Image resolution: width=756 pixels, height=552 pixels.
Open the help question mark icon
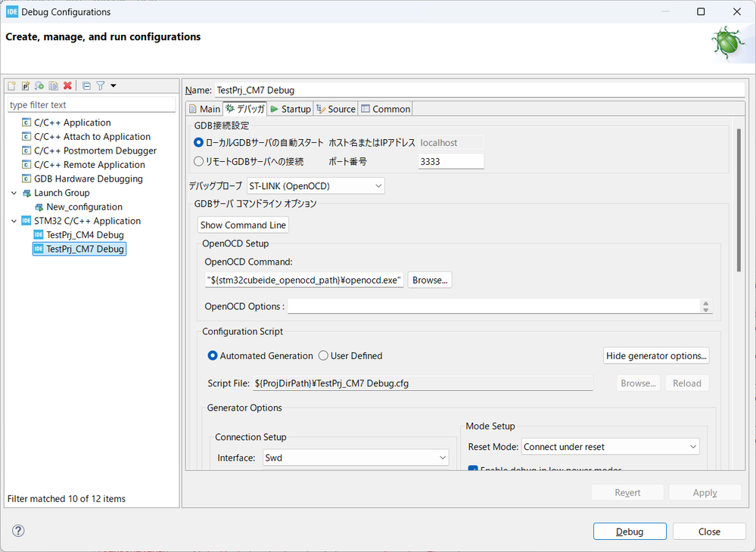19,531
